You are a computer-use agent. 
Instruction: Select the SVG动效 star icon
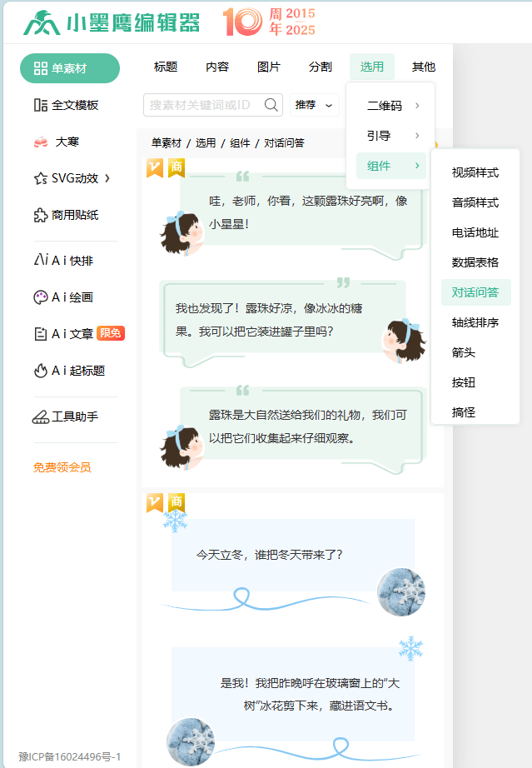coord(40,178)
